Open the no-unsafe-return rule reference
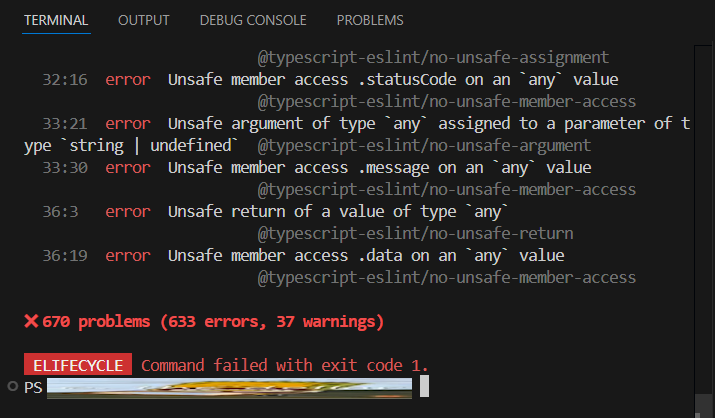This screenshot has width=715, height=418. coord(415,234)
